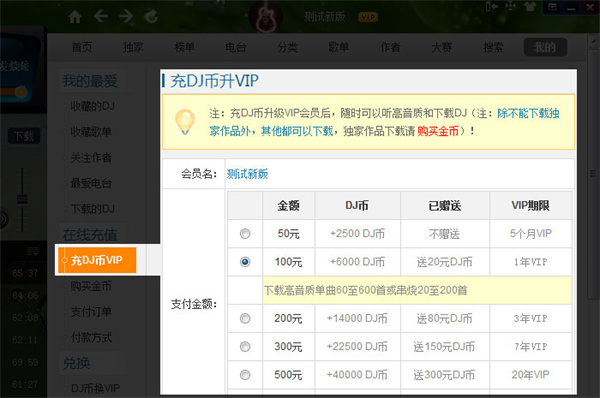600x398 pixels.
Task: Click the VIP badge beside username
Action: 368,17
